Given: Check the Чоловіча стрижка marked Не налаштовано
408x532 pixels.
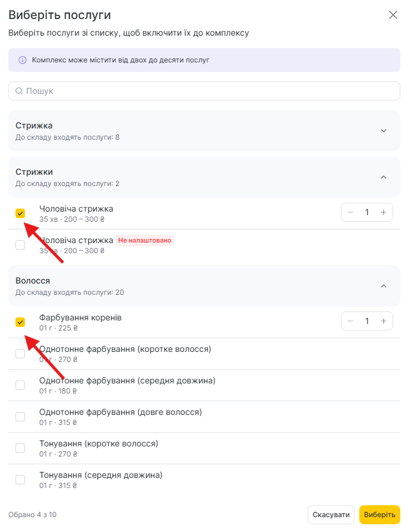Looking at the screenshot, I should point(20,245).
